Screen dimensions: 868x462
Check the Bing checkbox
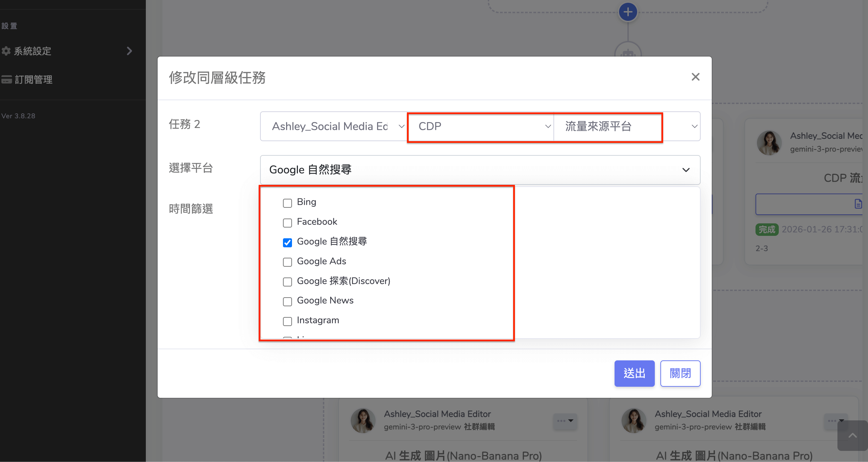287,203
